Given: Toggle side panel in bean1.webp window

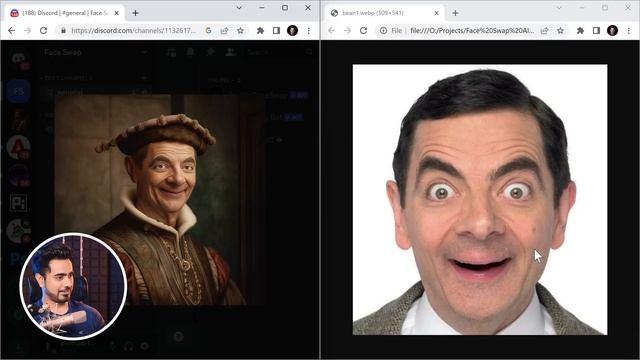Looking at the screenshot, I should pos(596,31).
